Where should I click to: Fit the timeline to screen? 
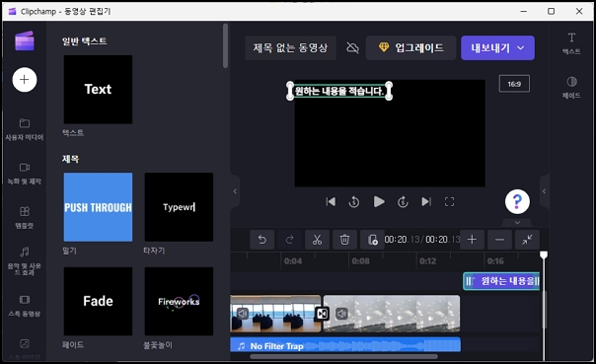(527, 240)
